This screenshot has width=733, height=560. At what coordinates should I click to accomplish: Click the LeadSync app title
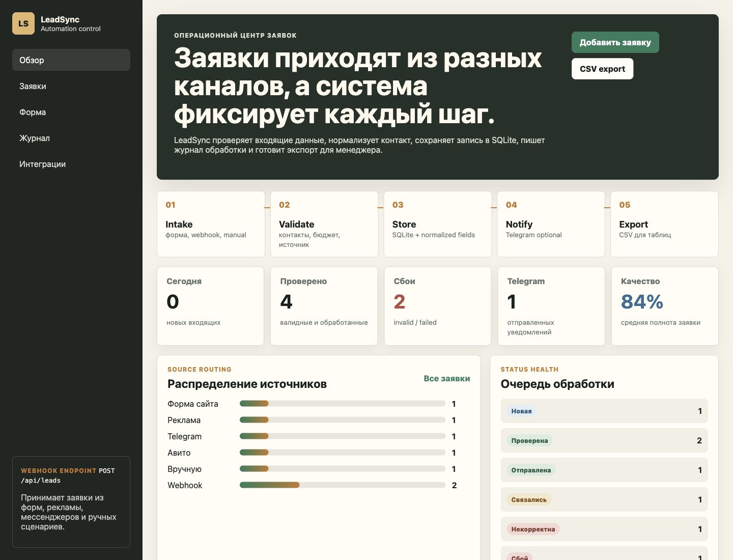[x=60, y=19]
